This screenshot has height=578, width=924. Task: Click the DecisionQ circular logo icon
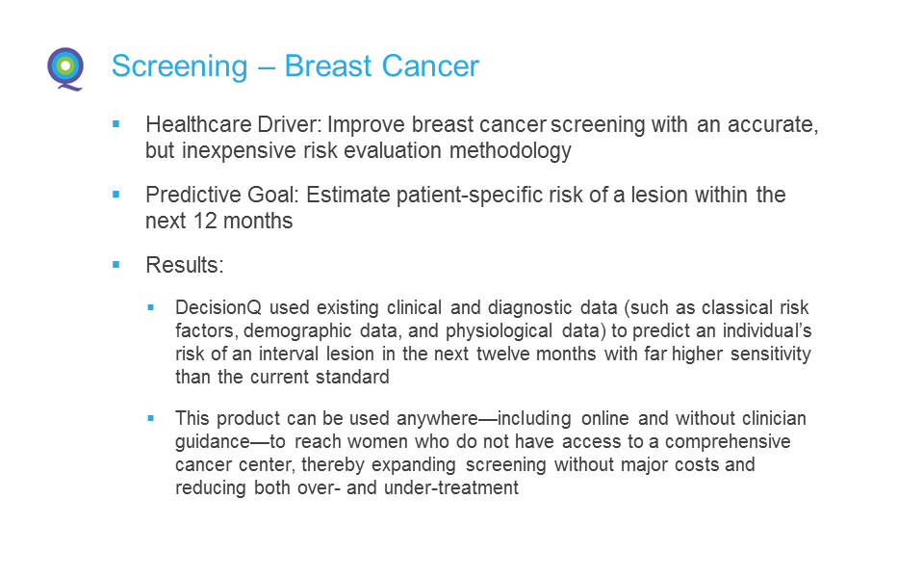(65, 69)
